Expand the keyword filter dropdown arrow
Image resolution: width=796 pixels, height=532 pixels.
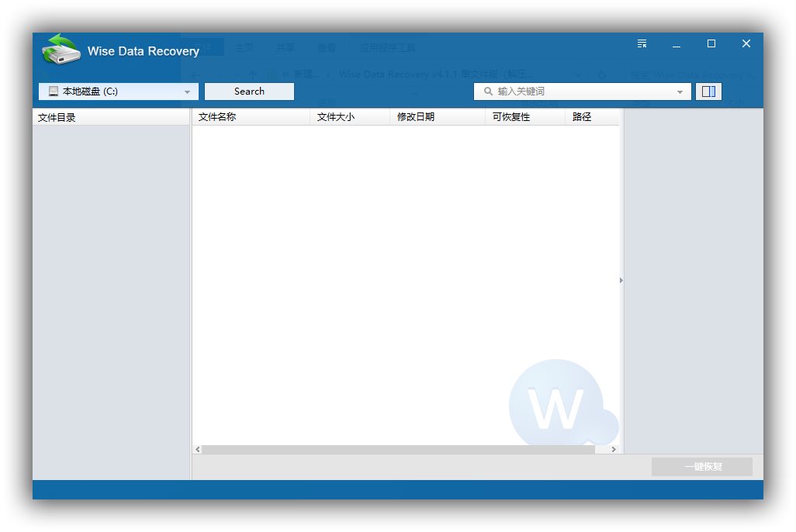pyautogui.click(x=680, y=92)
